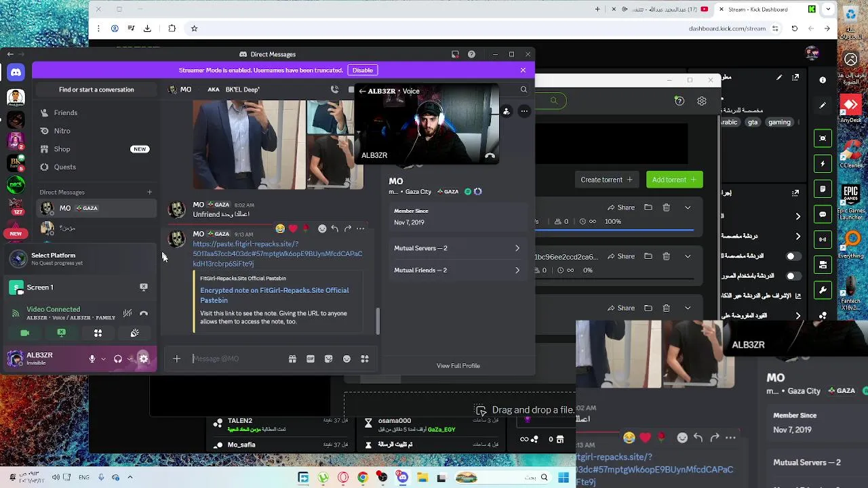
Task: Start a voice call with MO
Action: click(x=334, y=89)
